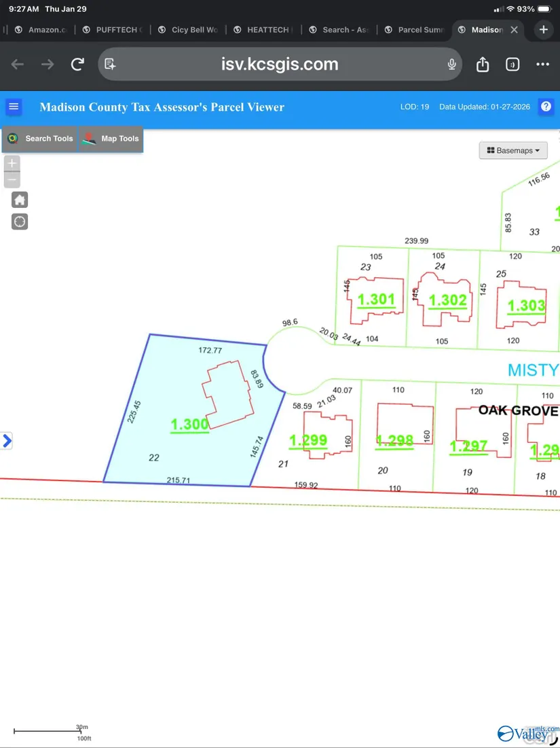Open the Map Tools panel
Screen dimensions: 560x748
point(111,139)
